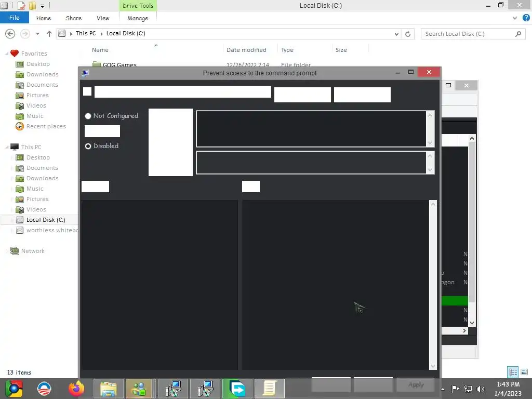Select the Not Configured radio button
This screenshot has width=532, height=399.
pos(88,116)
